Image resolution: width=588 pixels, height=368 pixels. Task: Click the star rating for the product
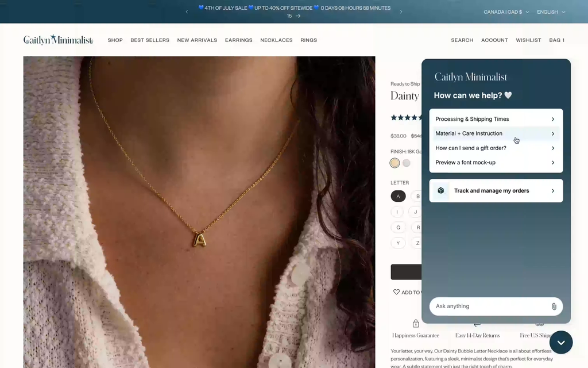(406, 117)
